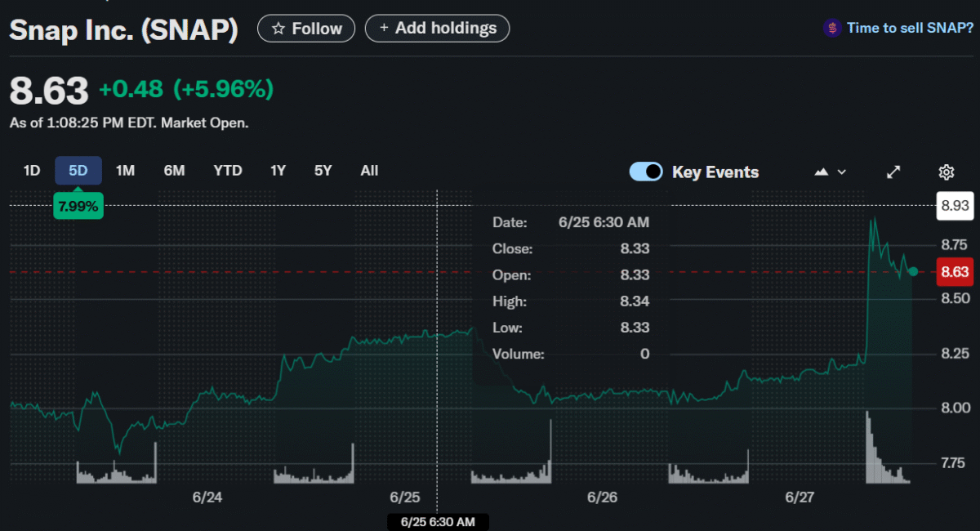Select the 1D range tab
Screen dimensions: 980x531
[32, 171]
